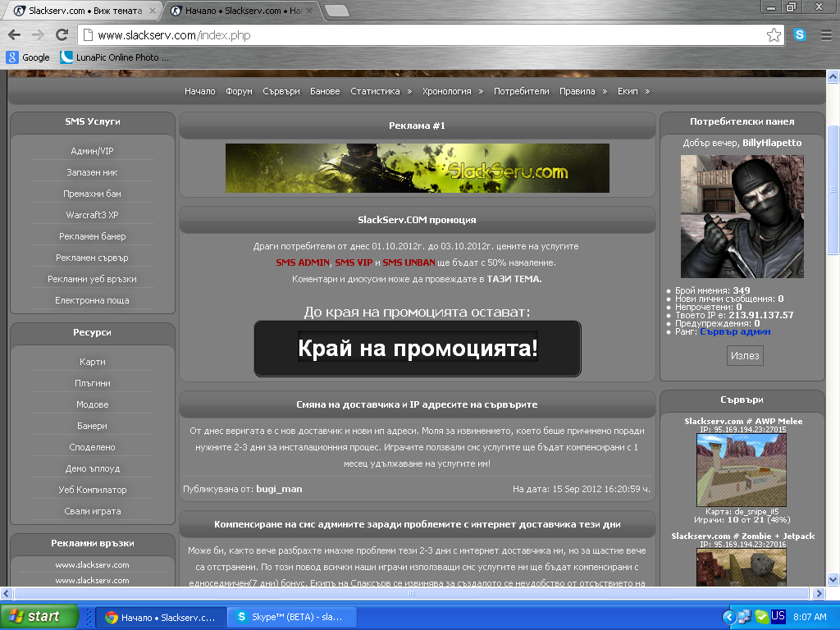
Task: Open the Рекламен сървър link
Action: pyautogui.click(x=92, y=258)
